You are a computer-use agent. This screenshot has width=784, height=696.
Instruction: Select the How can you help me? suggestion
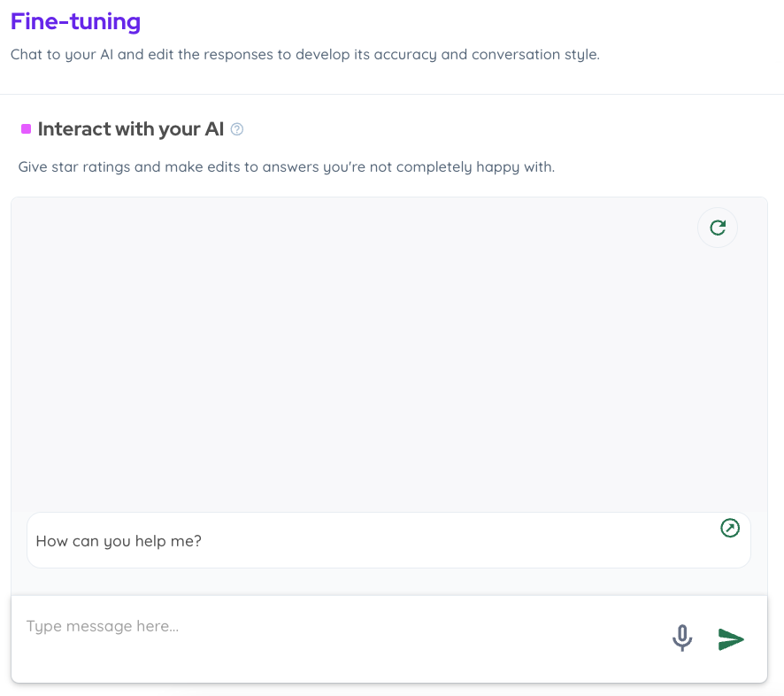tap(119, 540)
